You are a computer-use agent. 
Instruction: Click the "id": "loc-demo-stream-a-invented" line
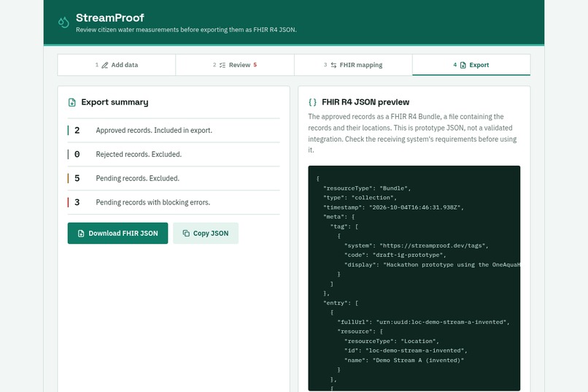(x=406, y=350)
